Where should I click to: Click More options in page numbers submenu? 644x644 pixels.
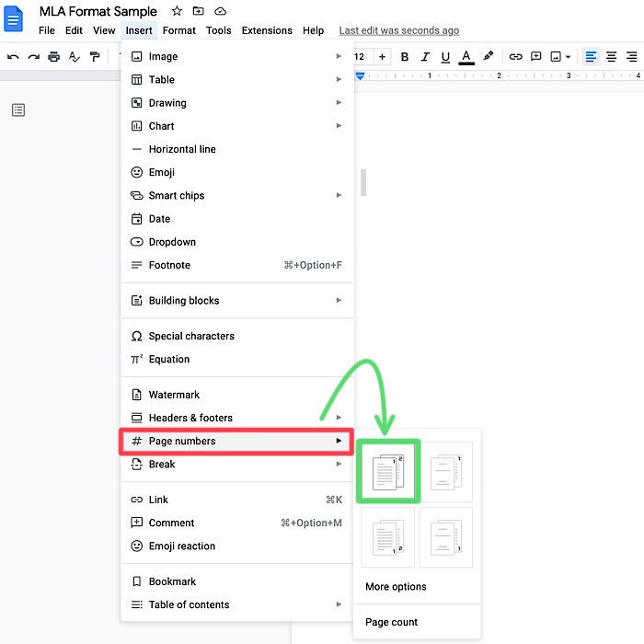[x=396, y=587]
